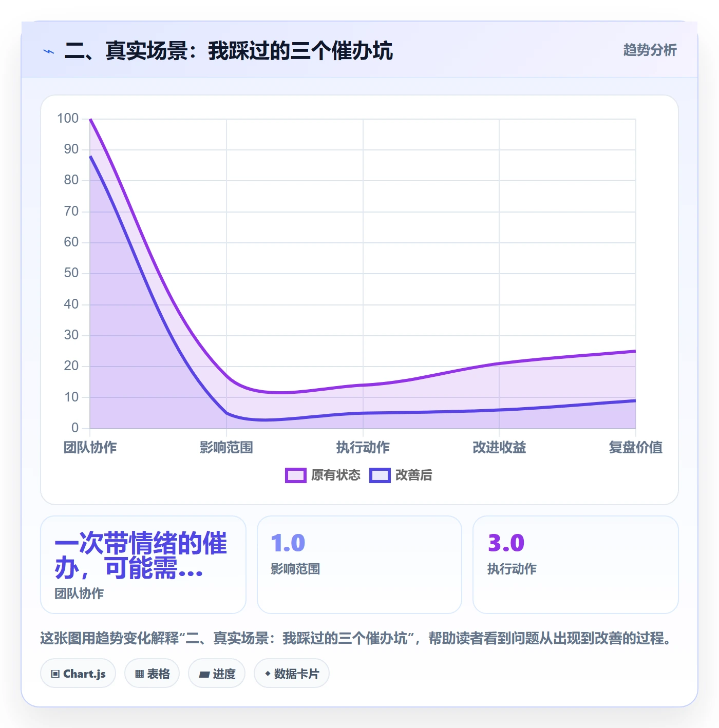This screenshot has height=728, width=719.
Task: Click the lightning bolt icon beside the title
Action: click(x=49, y=51)
